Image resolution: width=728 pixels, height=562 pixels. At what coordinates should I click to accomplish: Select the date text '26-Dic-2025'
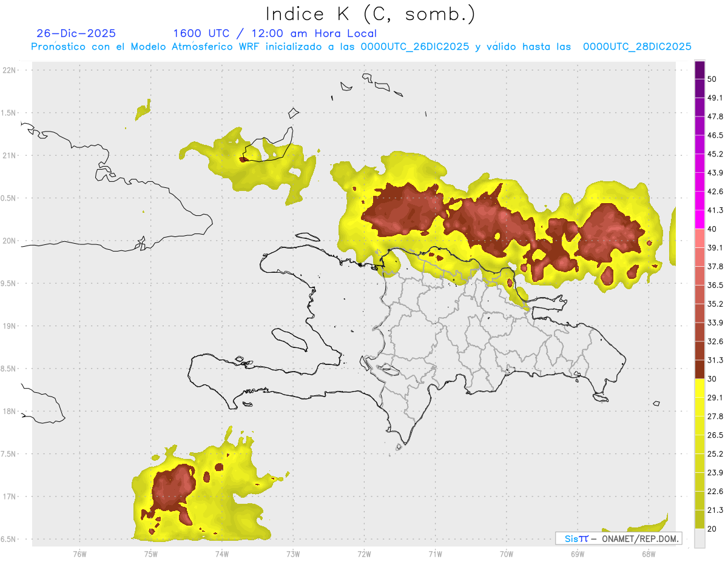pyautogui.click(x=76, y=33)
